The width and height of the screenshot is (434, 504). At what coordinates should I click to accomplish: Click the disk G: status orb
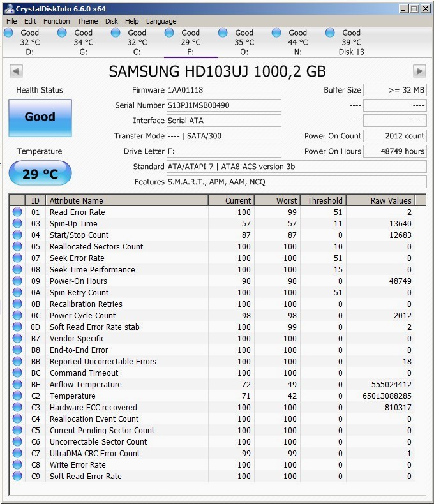[x=62, y=33]
